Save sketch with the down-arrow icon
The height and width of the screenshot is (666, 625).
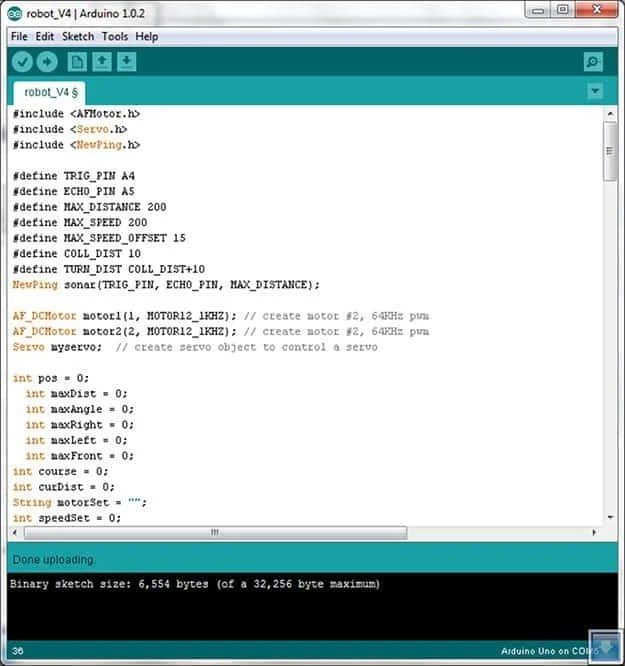point(127,62)
